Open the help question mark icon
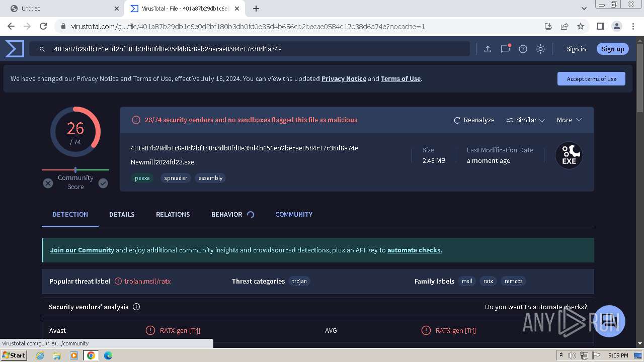644x362 pixels. [523, 49]
